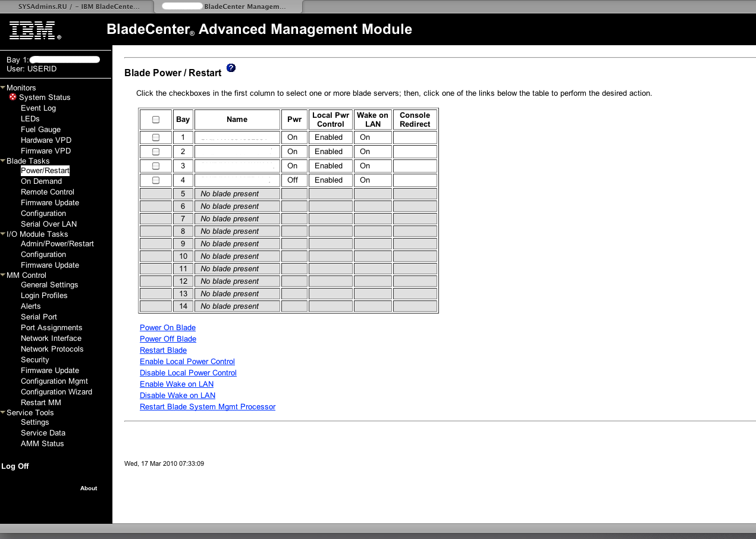
Task: View Hardware VPD
Action: click(x=46, y=140)
